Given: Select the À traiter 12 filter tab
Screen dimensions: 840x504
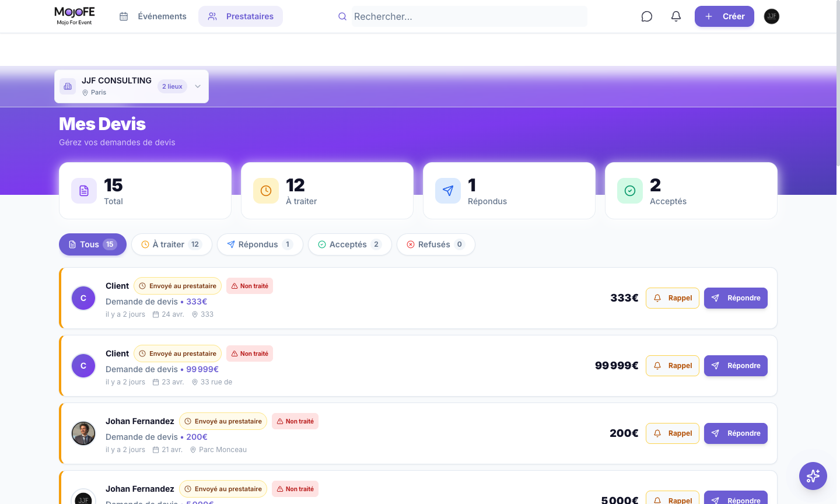Looking at the screenshot, I should click(x=171, y=244).
